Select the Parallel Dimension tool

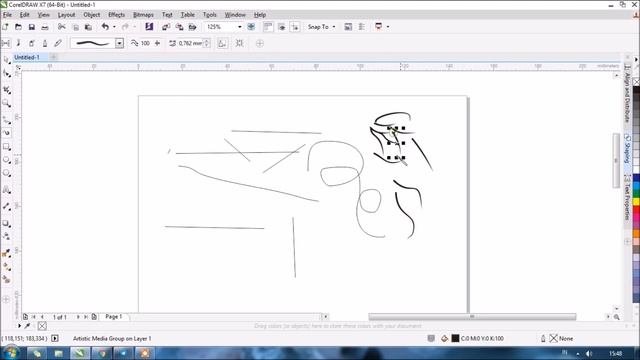7,207
